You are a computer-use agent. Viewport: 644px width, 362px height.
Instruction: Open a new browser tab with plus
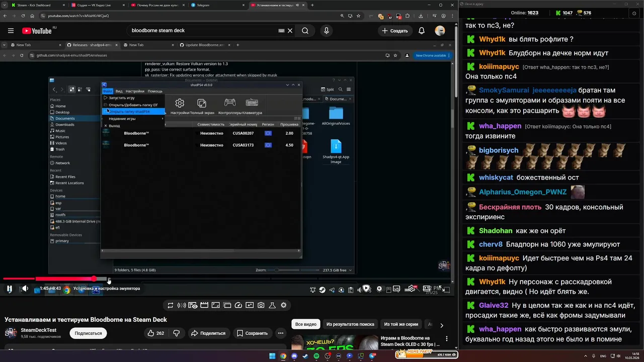point(312,5)
